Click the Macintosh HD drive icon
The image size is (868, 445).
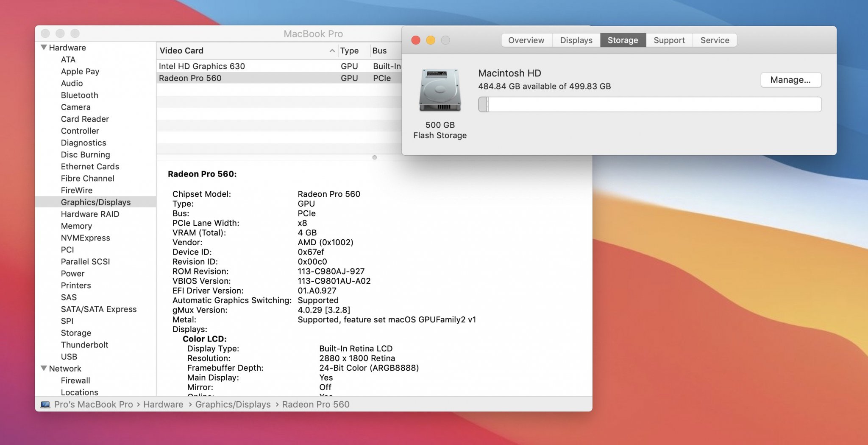440,90
